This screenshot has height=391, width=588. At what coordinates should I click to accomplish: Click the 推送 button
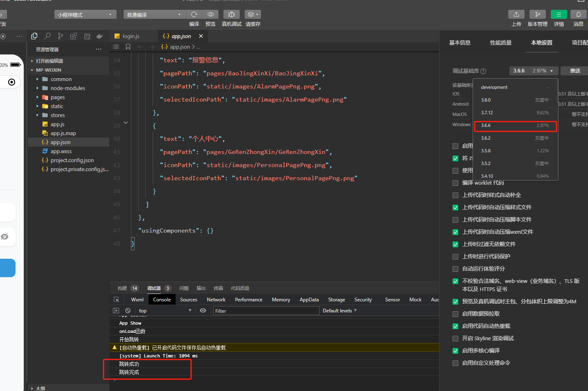click(x=574, y=71)
